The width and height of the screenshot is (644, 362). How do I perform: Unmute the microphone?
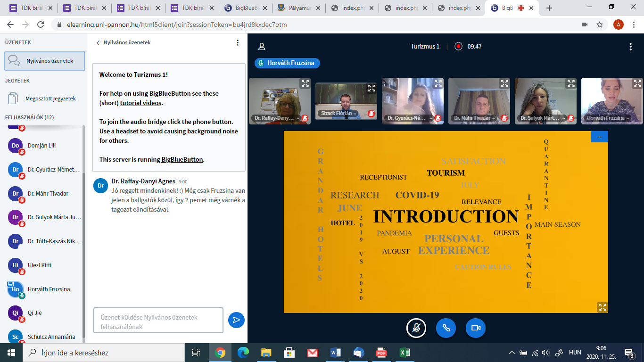(416, 328)
